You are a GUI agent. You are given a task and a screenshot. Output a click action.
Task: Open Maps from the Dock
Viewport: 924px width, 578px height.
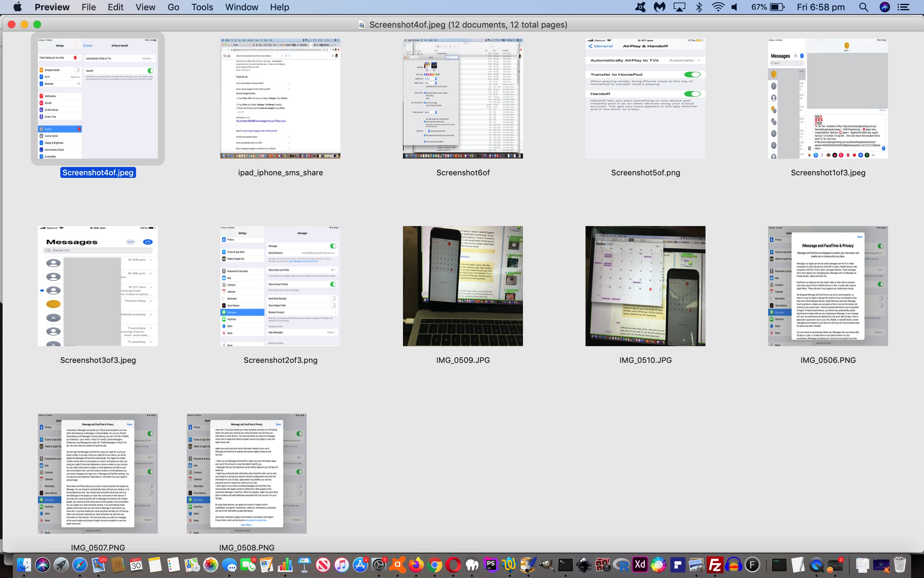point(192,565)
